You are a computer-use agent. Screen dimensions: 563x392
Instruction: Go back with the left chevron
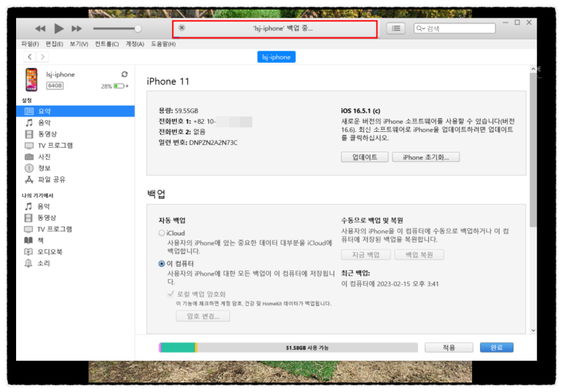point(30,57)
